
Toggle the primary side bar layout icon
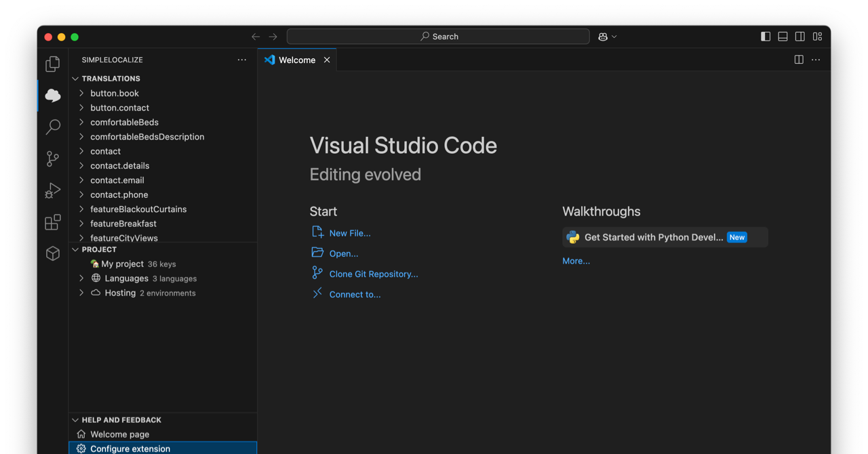point(766,37)
